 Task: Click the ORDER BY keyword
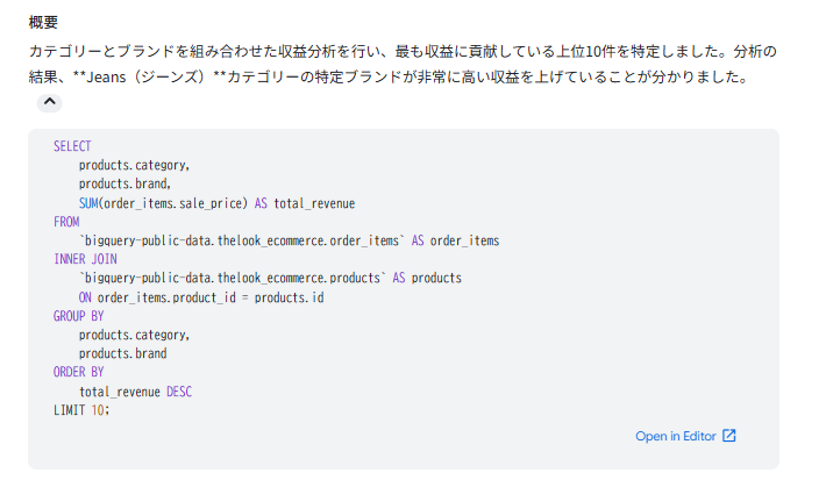pyautogui.click(x=78, y=372)
